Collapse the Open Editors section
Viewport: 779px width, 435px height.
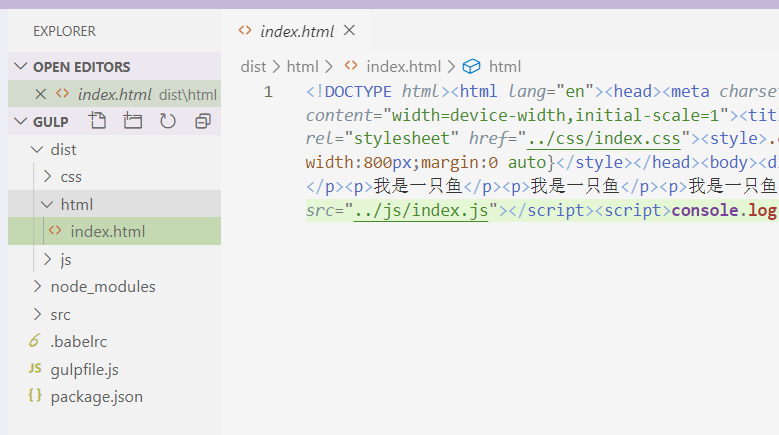[x=20, y=67]
